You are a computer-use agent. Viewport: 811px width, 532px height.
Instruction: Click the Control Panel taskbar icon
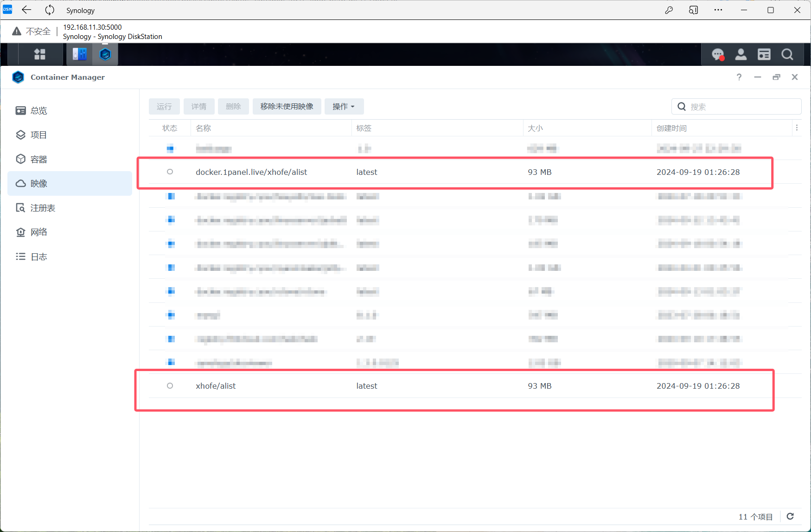[80, 54]
